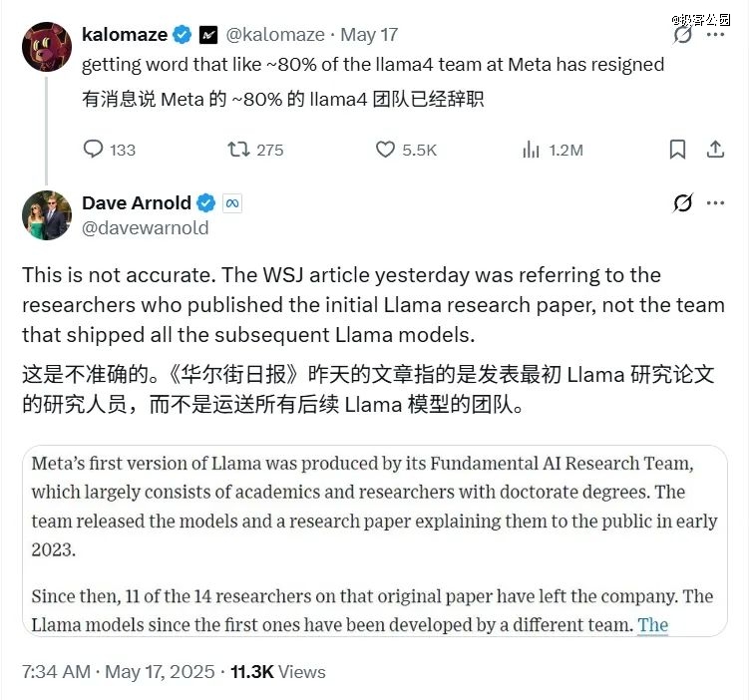749x700 pixels.
Task: Click Meta affiliation badge beside Dave Arnold
Action: [x=232, y=203]
